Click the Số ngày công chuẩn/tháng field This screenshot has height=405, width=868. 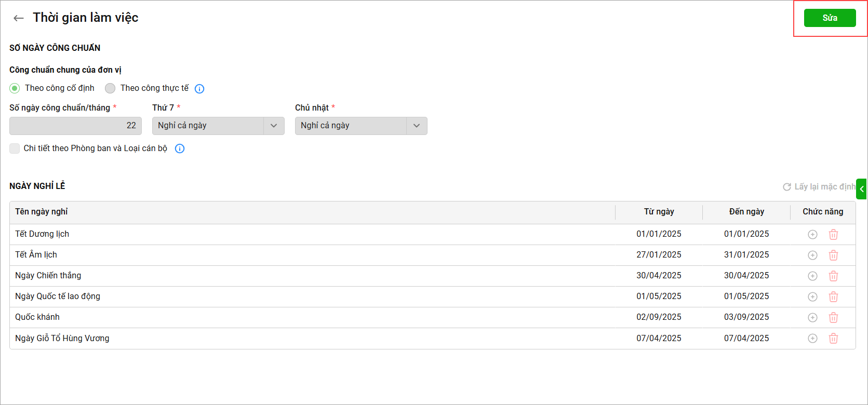coord(75,126)
